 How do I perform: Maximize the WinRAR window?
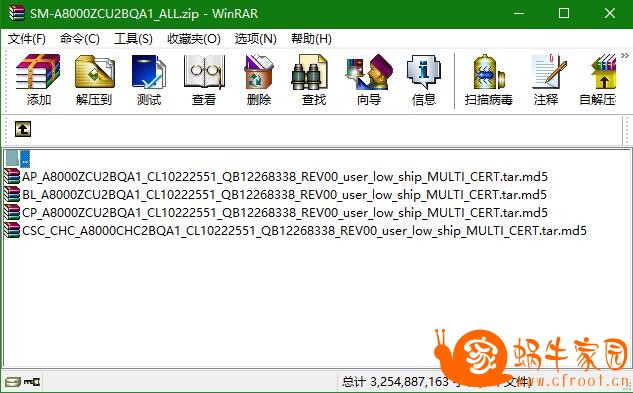point(564,13)
